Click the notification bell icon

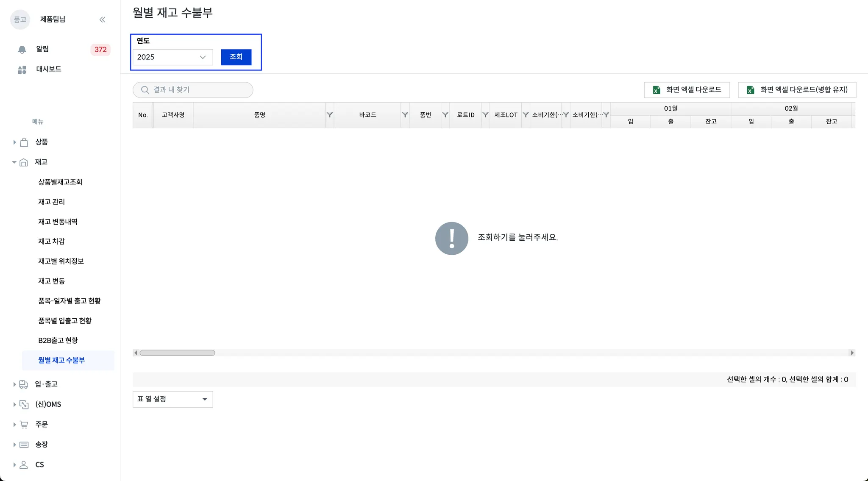[22, 50]
